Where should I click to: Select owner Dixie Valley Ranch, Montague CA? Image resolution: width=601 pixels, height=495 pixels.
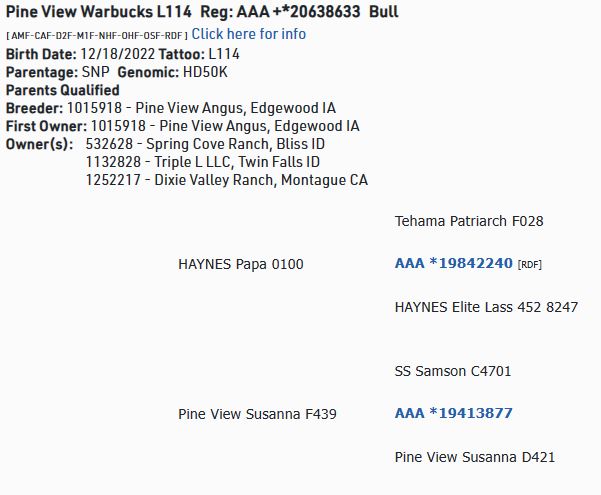point(227,180)
